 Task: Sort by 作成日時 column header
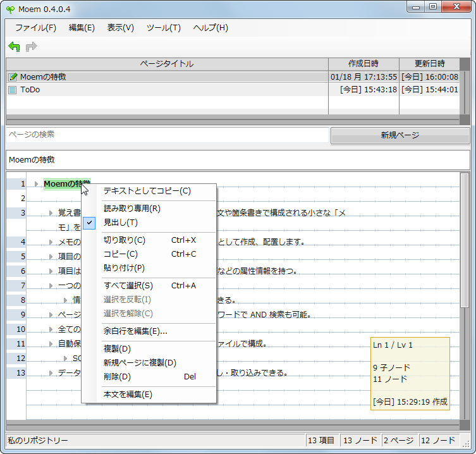point(363,64)
